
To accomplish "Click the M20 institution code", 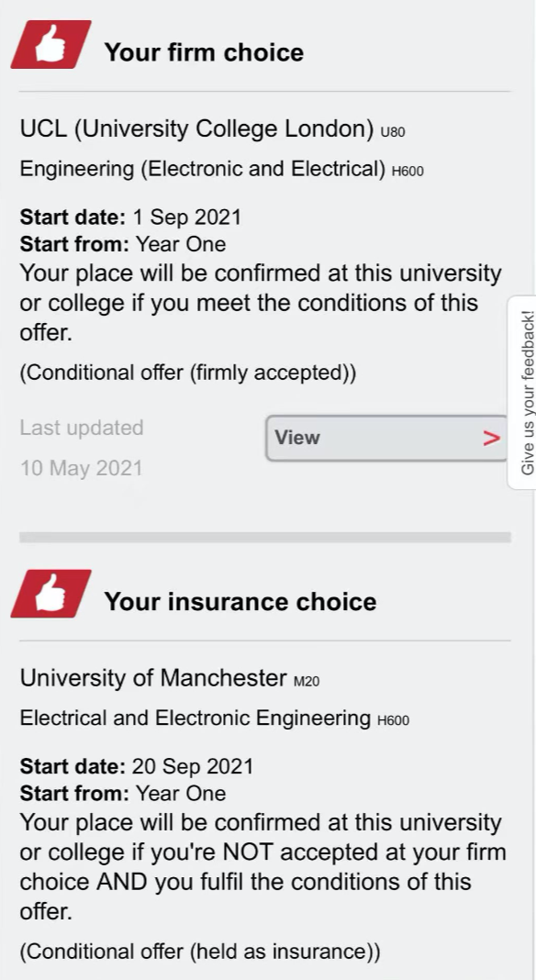I will (307, 681).
